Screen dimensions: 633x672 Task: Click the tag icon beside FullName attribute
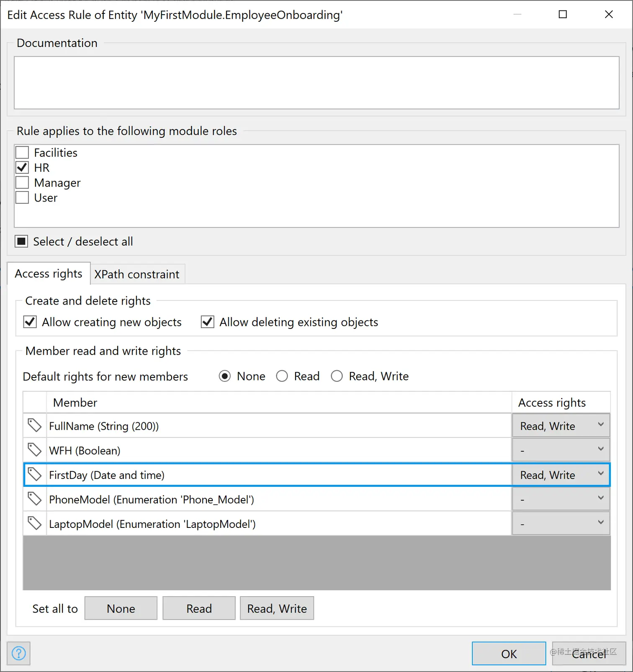click(x=34, y=426)
